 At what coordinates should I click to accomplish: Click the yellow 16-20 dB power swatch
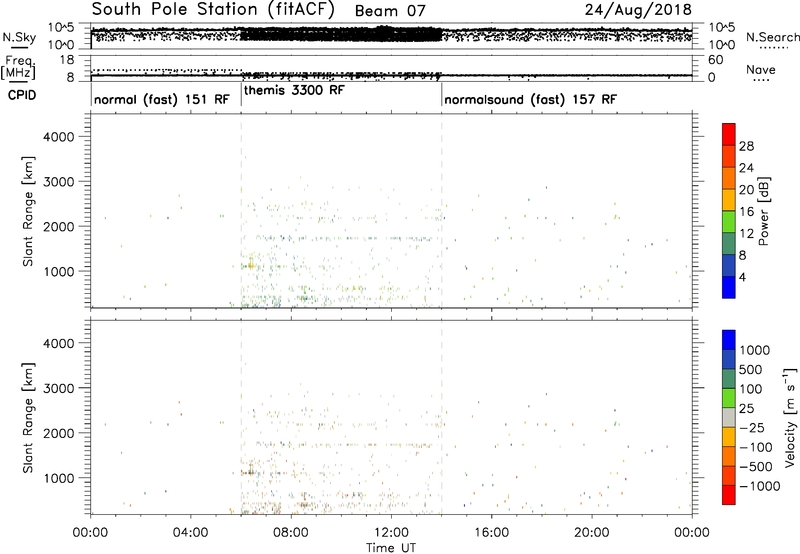(729, 200)
